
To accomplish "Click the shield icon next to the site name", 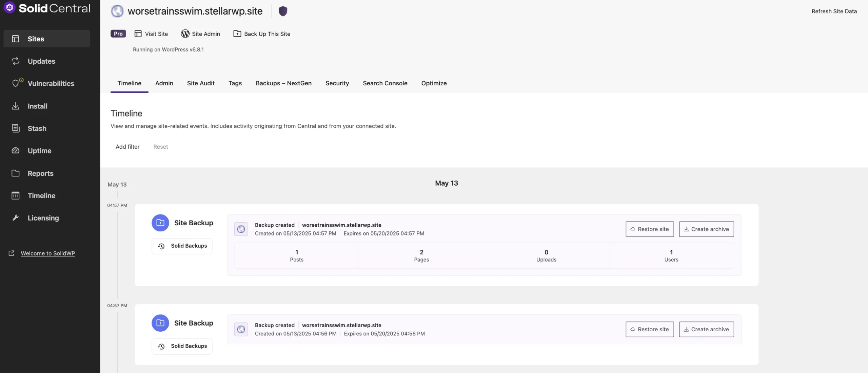I will coord(283,11).
